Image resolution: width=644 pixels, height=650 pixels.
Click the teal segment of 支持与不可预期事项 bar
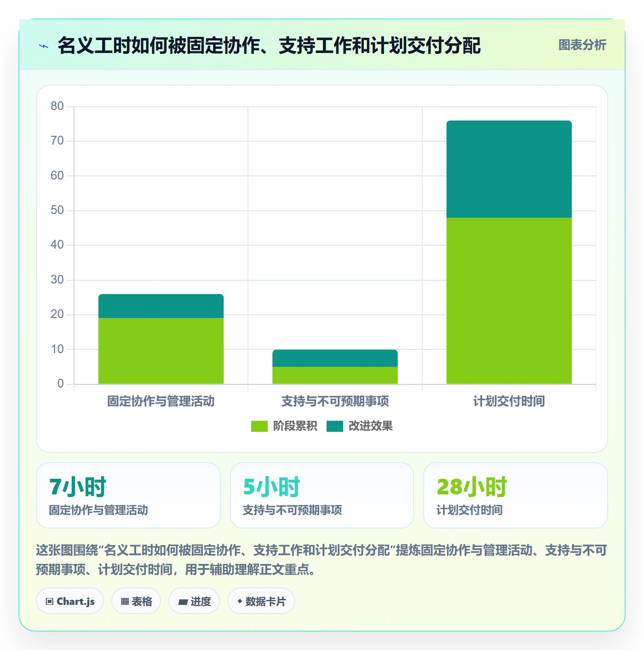tap(335, 358)
